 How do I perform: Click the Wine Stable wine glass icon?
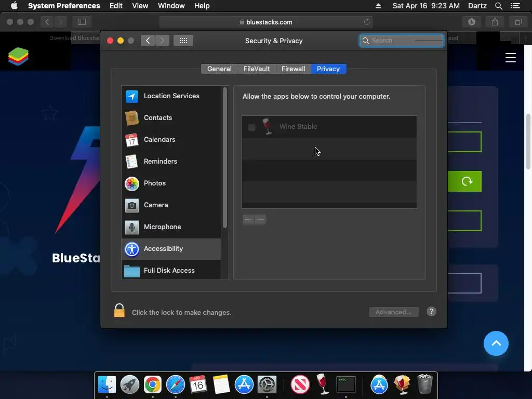(268, 127)
